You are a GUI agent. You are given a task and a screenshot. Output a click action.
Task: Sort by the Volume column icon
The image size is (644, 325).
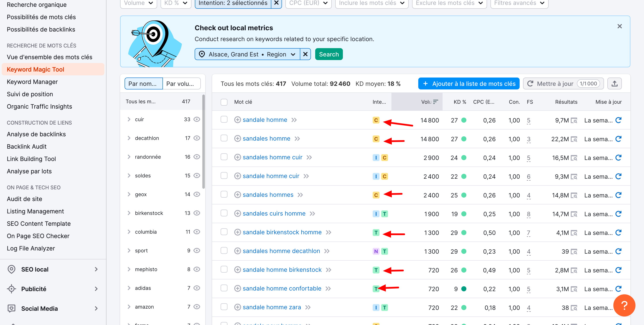pos(435,102)
